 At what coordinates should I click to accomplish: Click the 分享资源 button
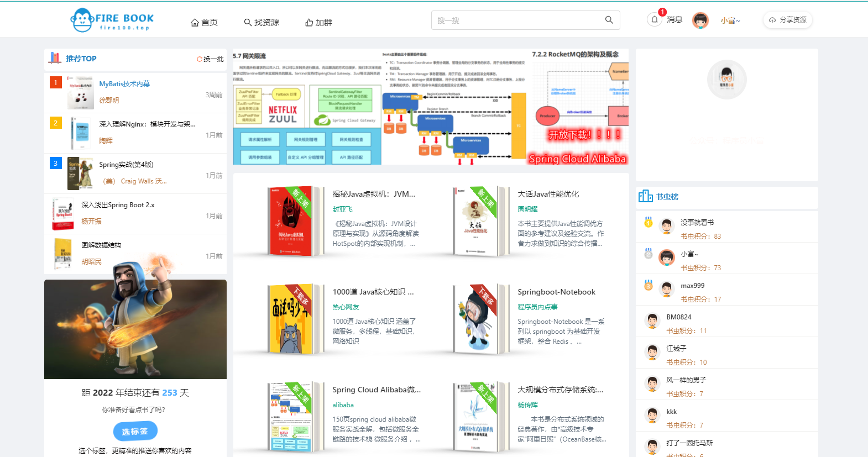pyautogui.click(x=788, y=20)
